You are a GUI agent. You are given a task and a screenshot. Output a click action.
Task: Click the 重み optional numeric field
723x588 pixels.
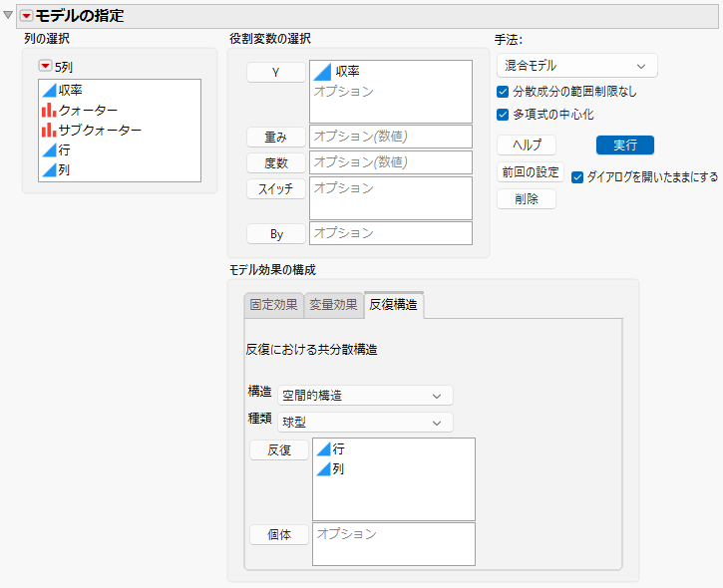pyautogui.click(x=391, y=137)
